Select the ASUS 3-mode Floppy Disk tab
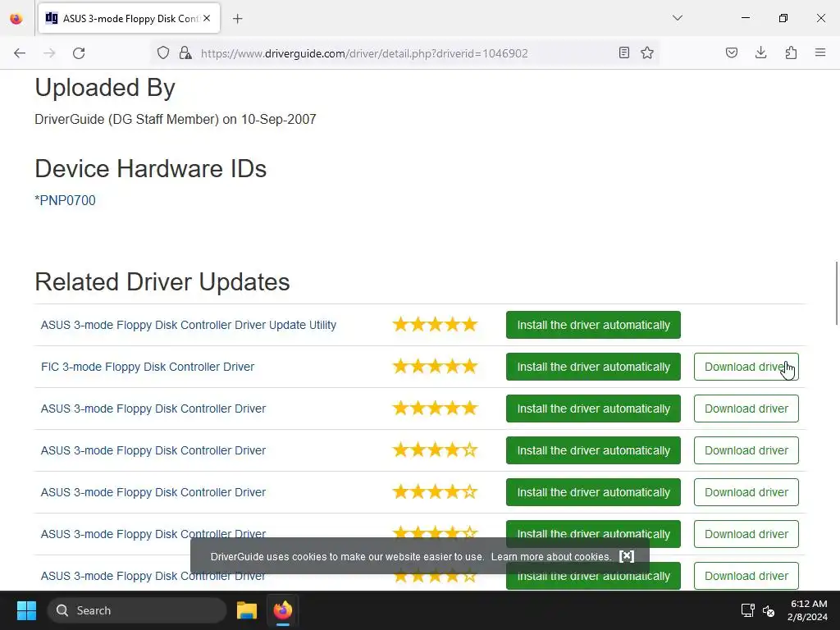Viewport: 840px width, 630px height. (x=129, y=18)
